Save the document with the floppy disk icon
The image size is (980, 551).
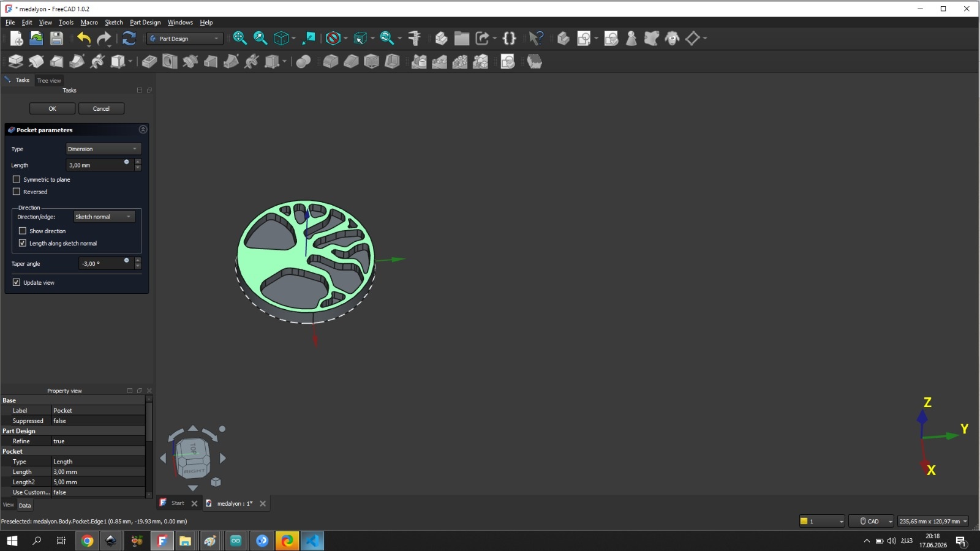point(56,39)
